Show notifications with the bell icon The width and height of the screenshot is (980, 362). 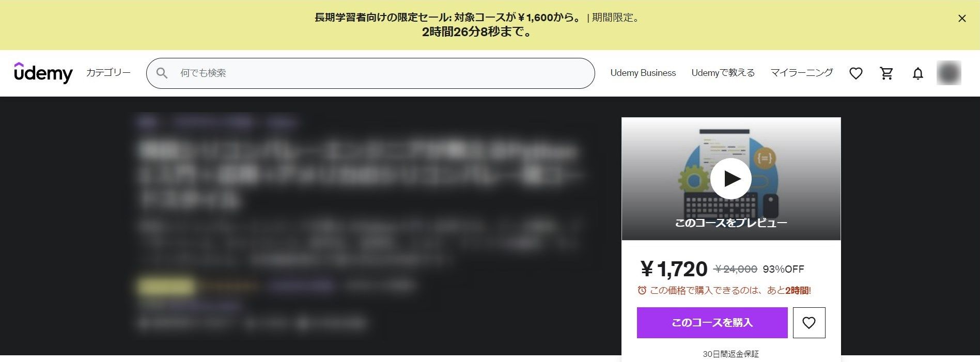tap(917, 73)
